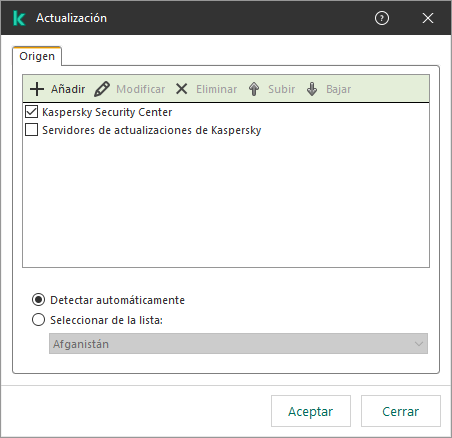Click the Eliminar label
Image resolution: width=452 pixels, height=438 pixels.
pos(217,89)
